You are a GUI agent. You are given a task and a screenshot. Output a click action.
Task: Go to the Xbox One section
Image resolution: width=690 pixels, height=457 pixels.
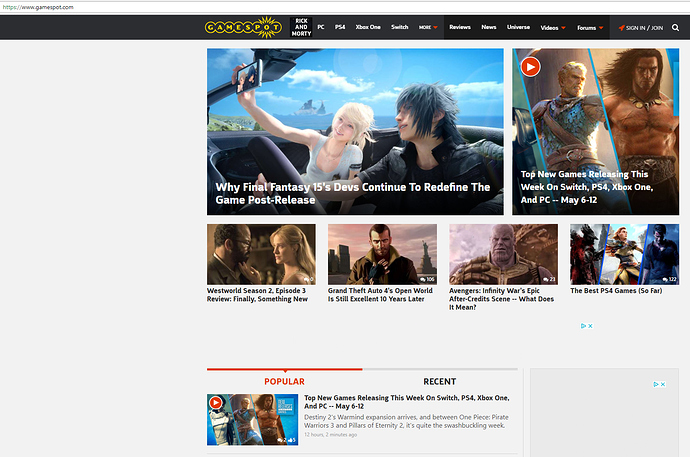pos(368,27)
